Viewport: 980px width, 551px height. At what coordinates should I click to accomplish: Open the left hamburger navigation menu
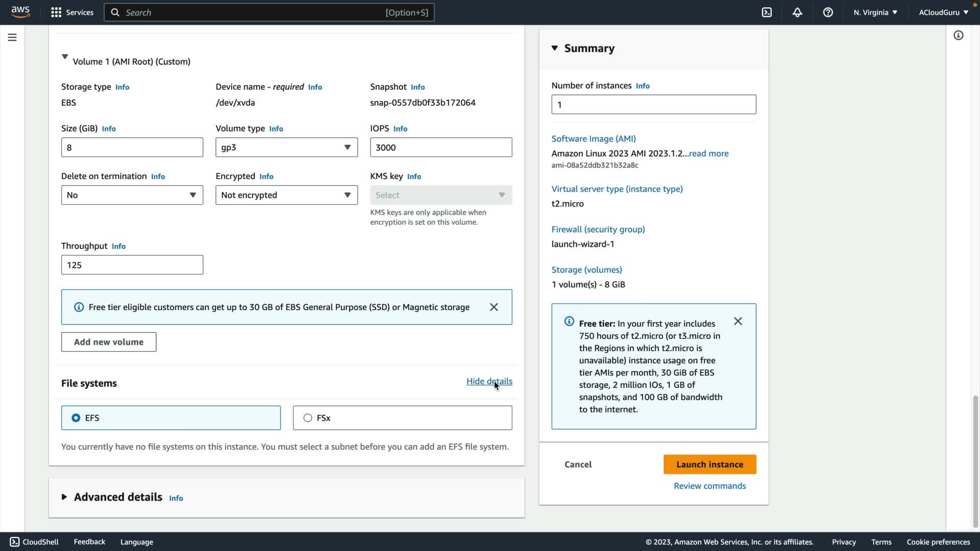click(12, 37)
